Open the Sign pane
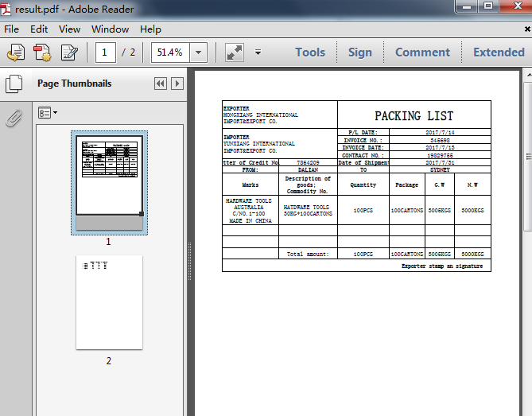The height and width of the screenshot is (416, 532). click(360, 52)
